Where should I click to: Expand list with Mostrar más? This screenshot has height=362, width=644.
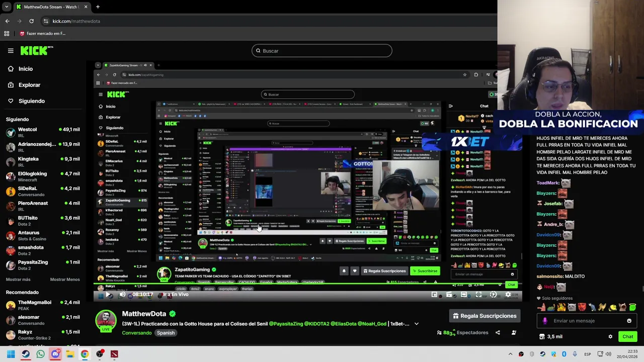point(18,280)
